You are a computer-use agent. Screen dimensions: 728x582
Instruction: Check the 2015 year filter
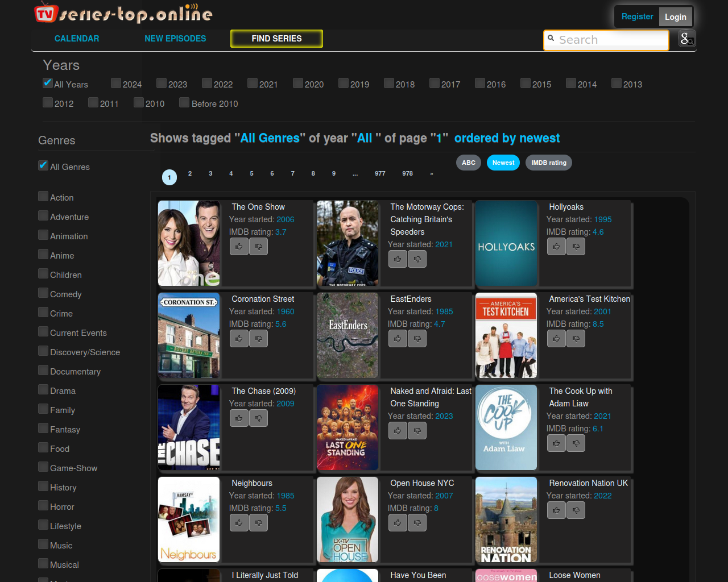(526, 83)
